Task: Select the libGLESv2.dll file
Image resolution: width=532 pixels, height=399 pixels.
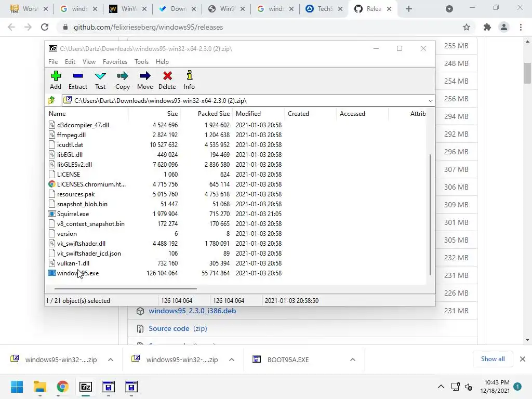Action: [74, 165]
